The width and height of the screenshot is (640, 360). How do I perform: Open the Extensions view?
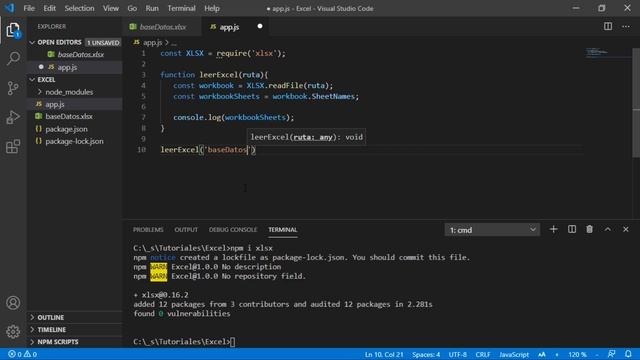[13, 146]
